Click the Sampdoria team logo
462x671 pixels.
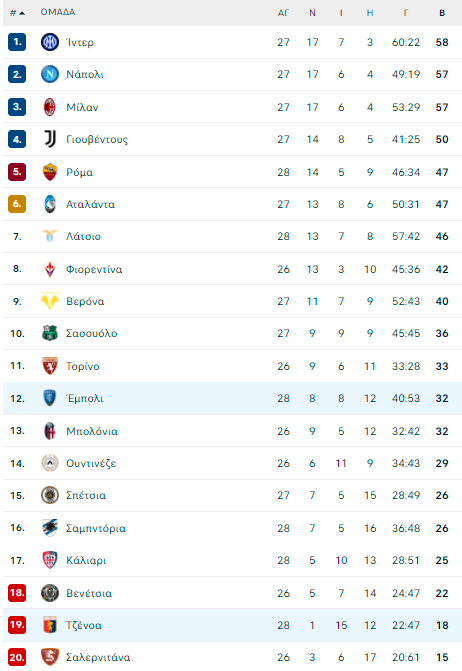coord(50,528)
